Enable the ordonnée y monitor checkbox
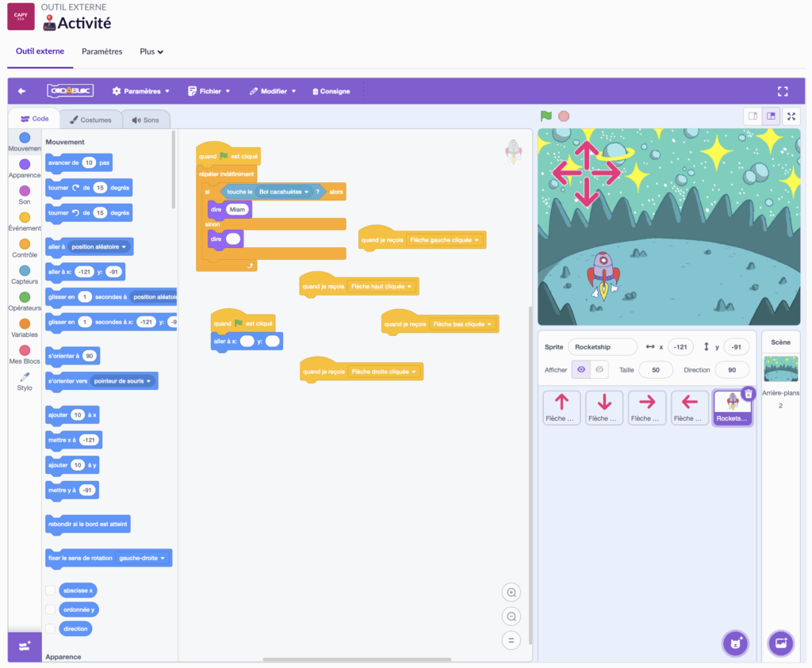 click(50, 609)
